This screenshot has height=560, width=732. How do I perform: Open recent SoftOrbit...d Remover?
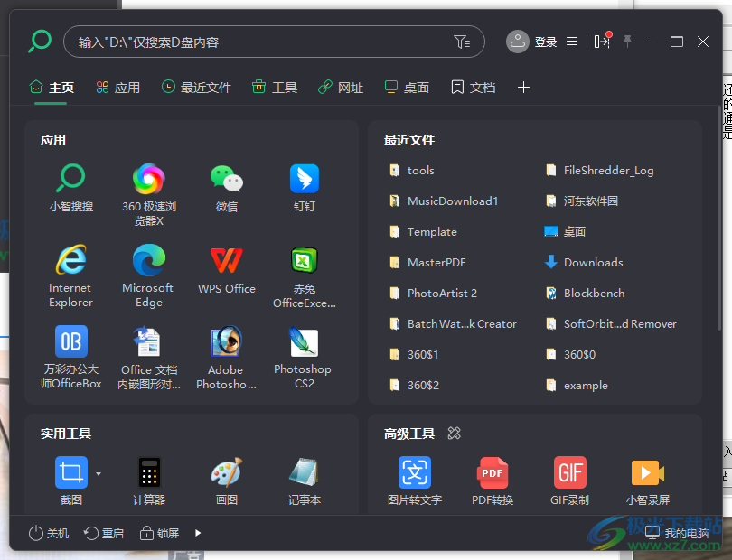[x=611, y=324]
